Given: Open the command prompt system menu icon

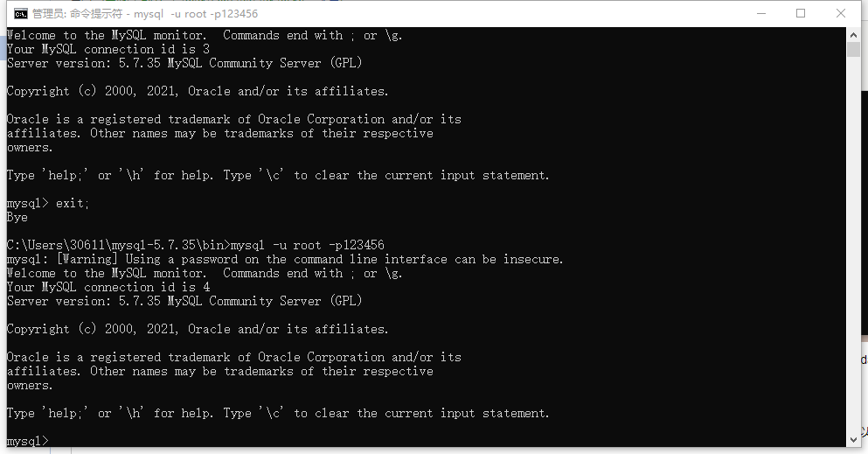Looking at the screenshot, I should 20,13.
